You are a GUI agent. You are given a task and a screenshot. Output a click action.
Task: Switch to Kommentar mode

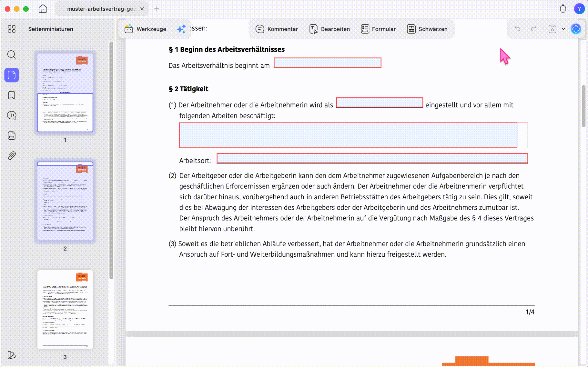[277, 29]
